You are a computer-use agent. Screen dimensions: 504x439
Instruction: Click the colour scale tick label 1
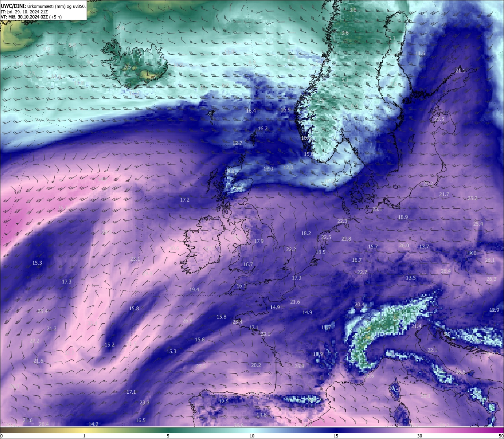tap(84, 436)
